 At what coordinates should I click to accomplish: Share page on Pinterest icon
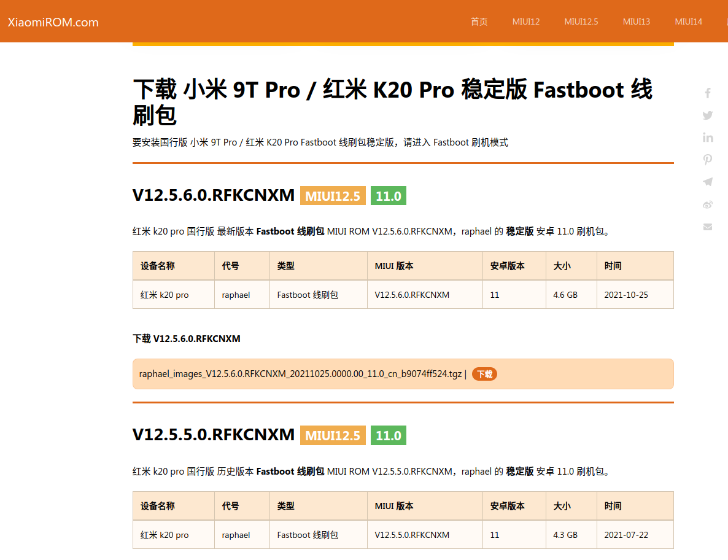pyautogui.click(x=708, y=160)
